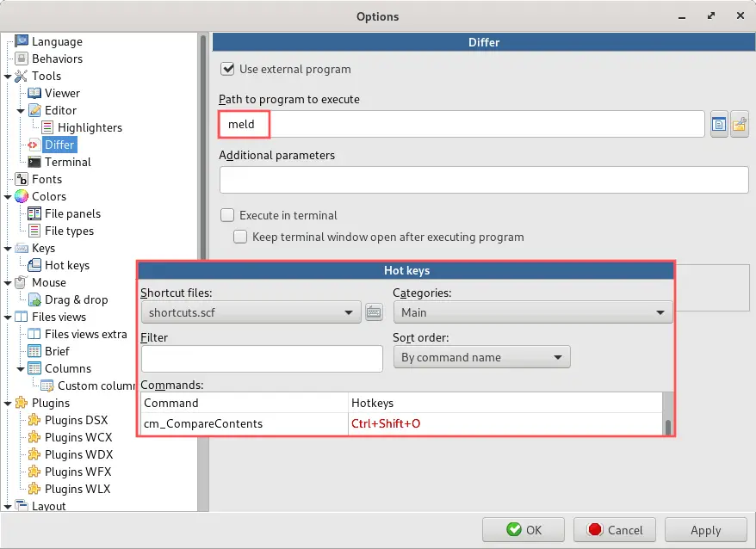Click the Columns icon
Screen dimensions: 756x549
coord(34,369)
